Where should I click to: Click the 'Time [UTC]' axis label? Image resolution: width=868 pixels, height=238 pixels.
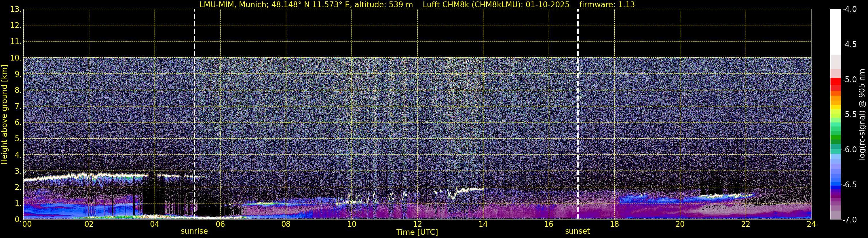(417, 232)
